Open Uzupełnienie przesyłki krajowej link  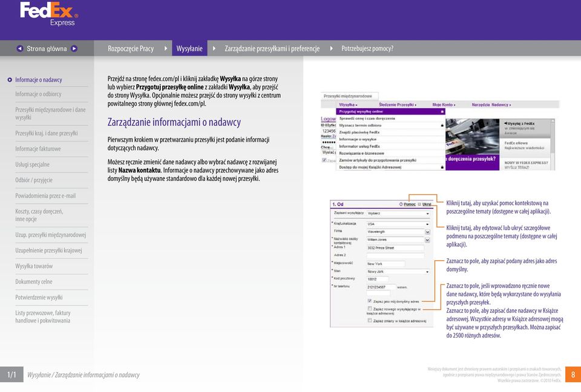point(48,250)
